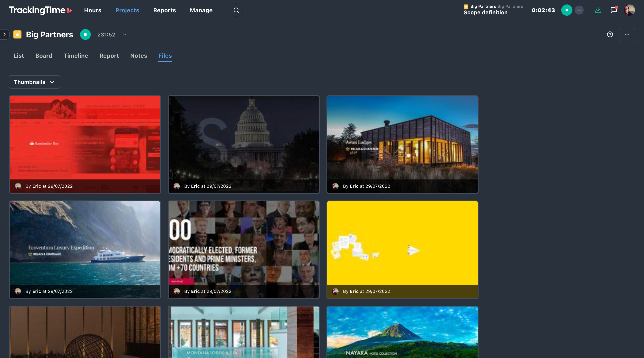This screenshot has width=644, height=358.
Task: Expand the 231:52 hours chevron
Action: (125, 34)
